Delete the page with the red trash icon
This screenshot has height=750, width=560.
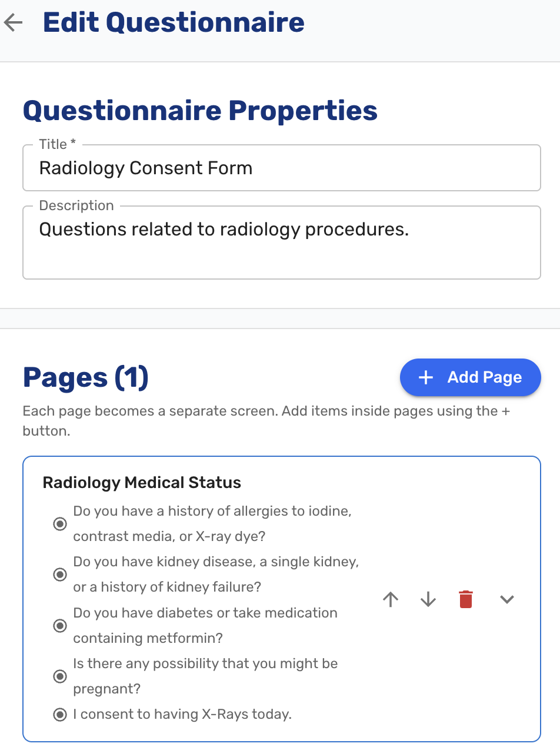coord(466,599)
